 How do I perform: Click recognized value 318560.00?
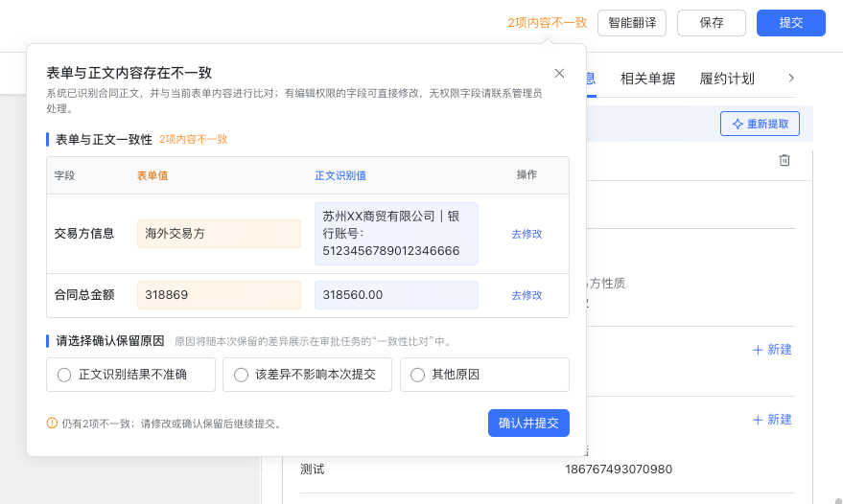[396, 295]
